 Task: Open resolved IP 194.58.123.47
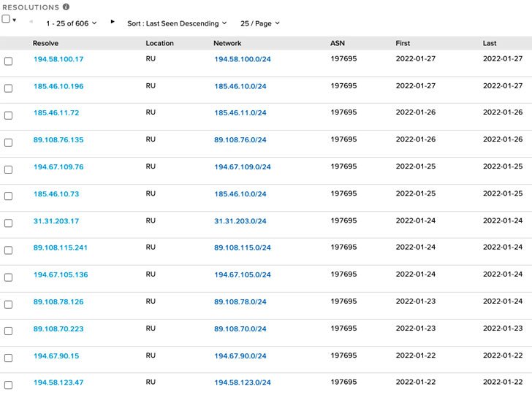pyautogui.click(x=58, y=382)
